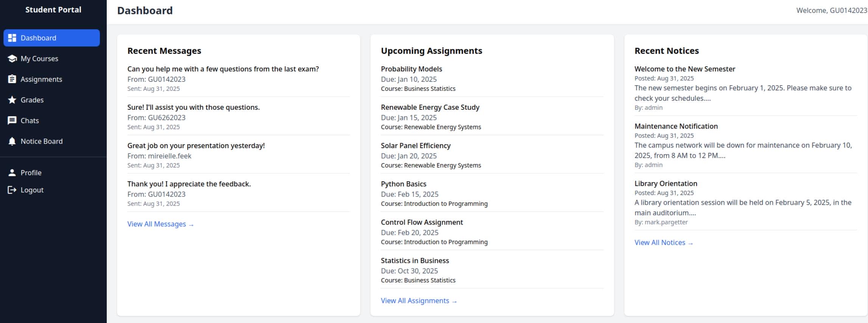This screenshot has height=323, width=868.
Task: Click the Notice Board bell icon
Action: coord(12,141)
